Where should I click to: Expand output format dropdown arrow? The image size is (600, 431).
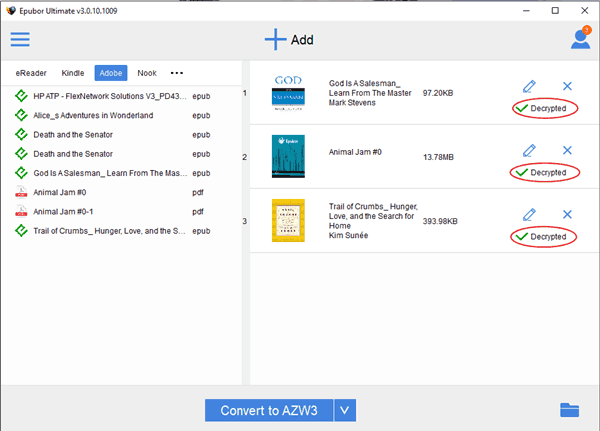point(345,410)
